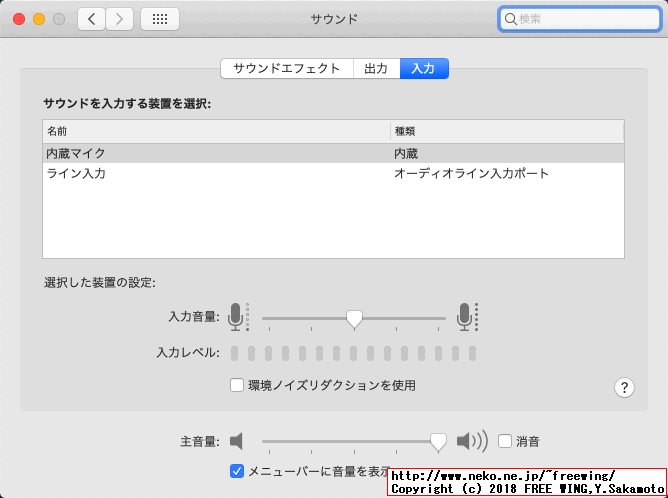Minimize the window with yellow button
This screenshot has height=498, width=668.
click(39, 19)
